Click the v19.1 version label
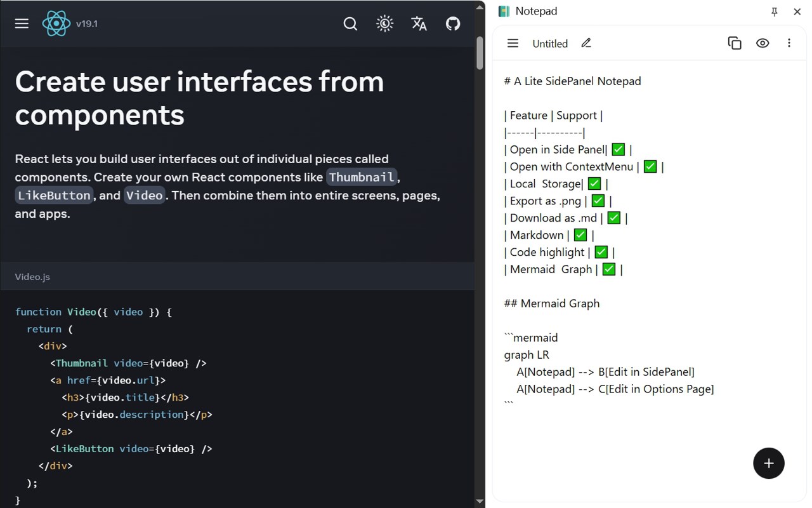Image resolution: width=812 pixels, height=508 pixels. (x=87, y=23)
